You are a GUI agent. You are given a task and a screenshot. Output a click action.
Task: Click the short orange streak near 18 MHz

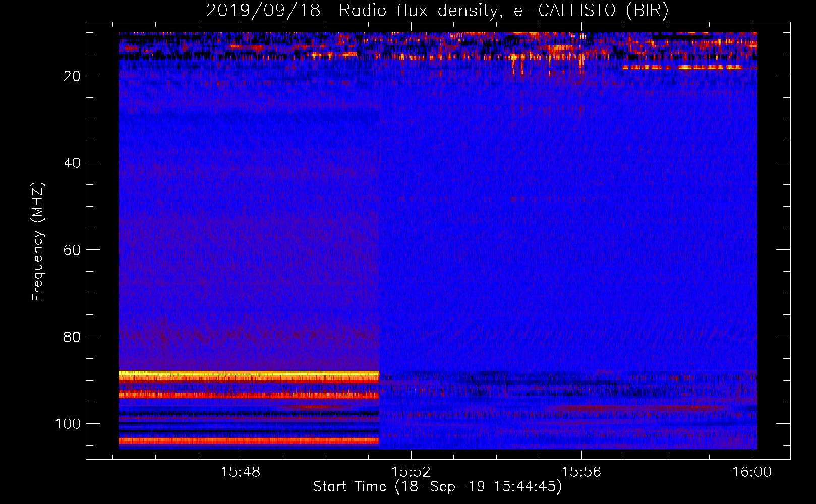click(x=682, y=67)
